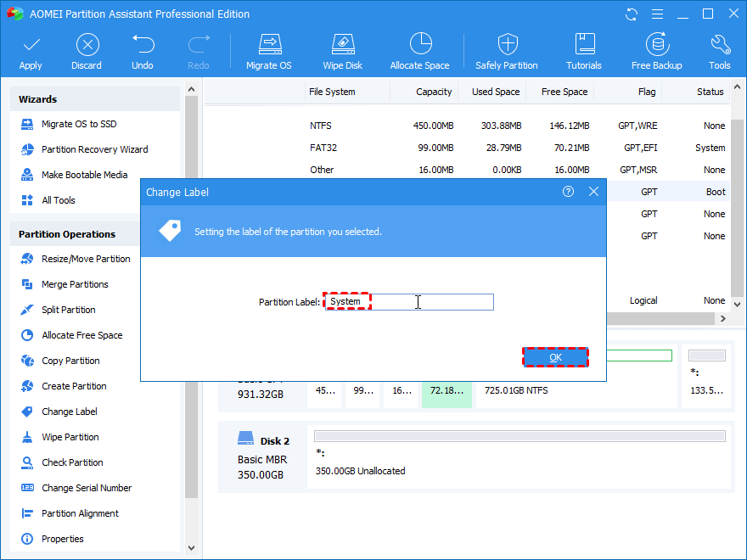Open Free Backup toolbar icon
The image size is (747, 560).
(x=657, y=44)
